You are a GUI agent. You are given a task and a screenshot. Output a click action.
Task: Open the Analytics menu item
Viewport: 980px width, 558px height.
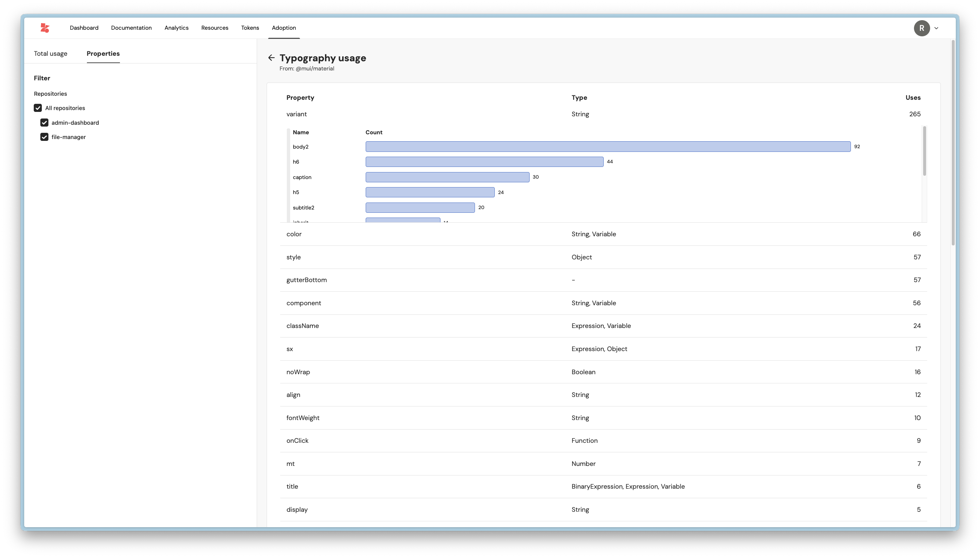coord(176,28)
